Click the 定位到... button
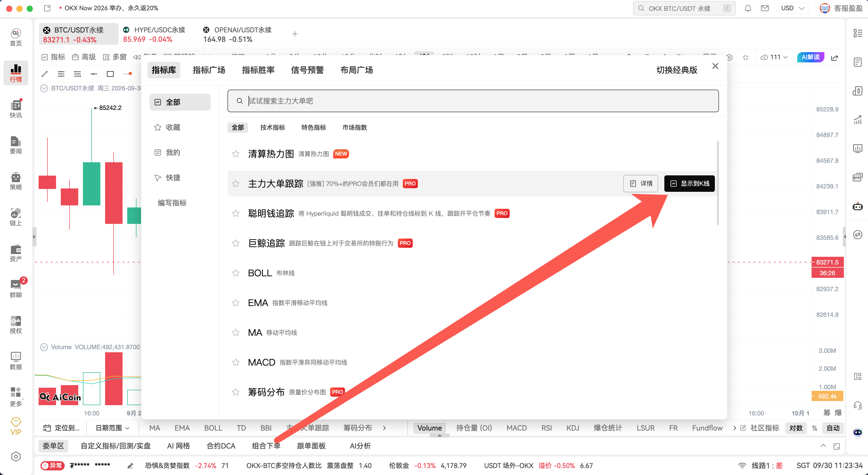 click(x=61, y=428)
